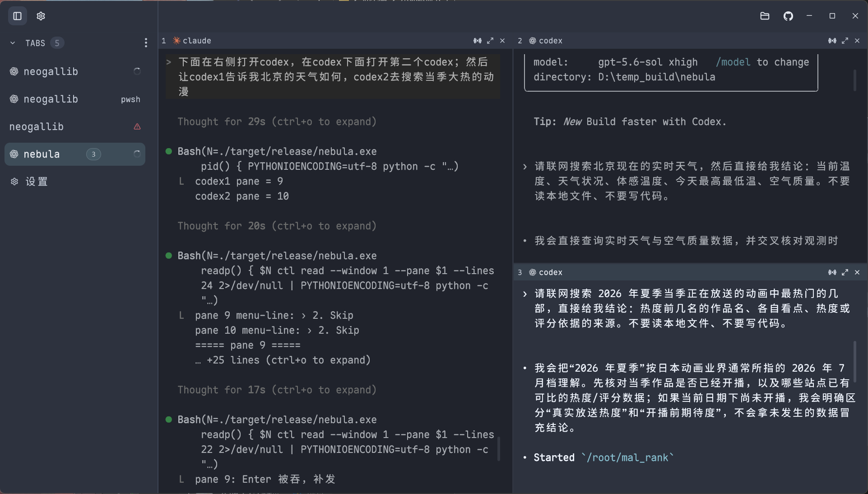Toggle broadcast icon on claude pane

pos(477,41)
